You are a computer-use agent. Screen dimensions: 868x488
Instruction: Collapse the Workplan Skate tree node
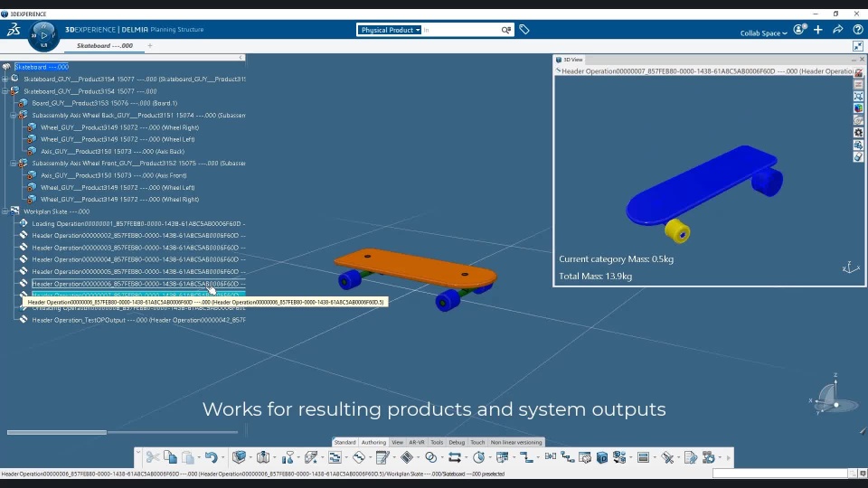(5, 211)
